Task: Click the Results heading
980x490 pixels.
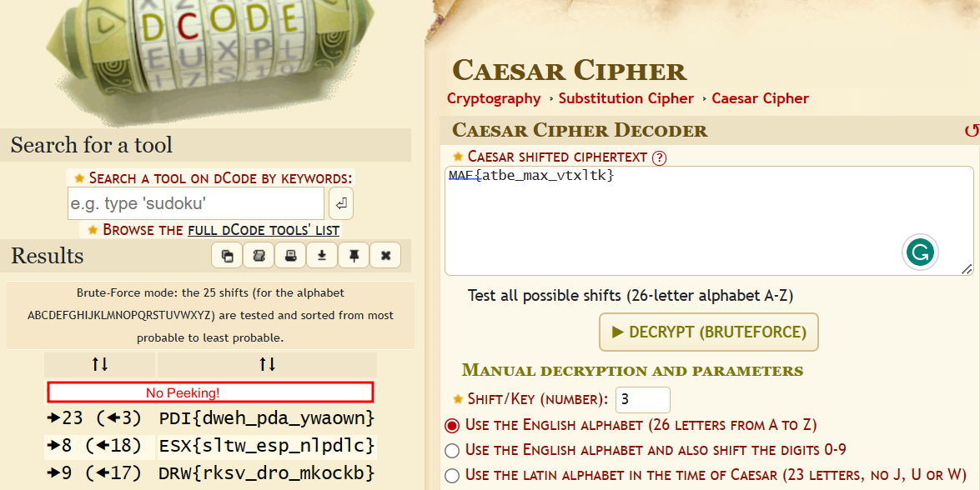Action: [x=48, y=256]
